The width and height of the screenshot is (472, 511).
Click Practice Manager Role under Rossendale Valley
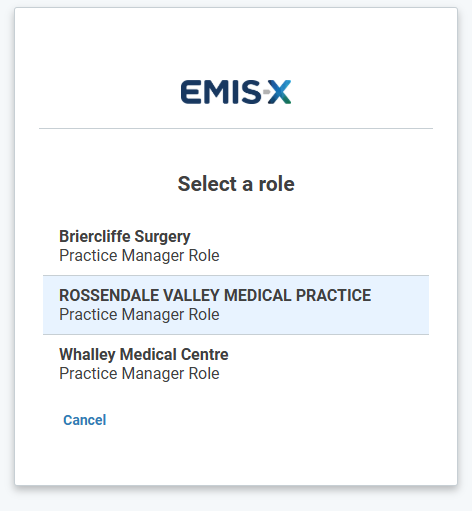coord(139,315)
